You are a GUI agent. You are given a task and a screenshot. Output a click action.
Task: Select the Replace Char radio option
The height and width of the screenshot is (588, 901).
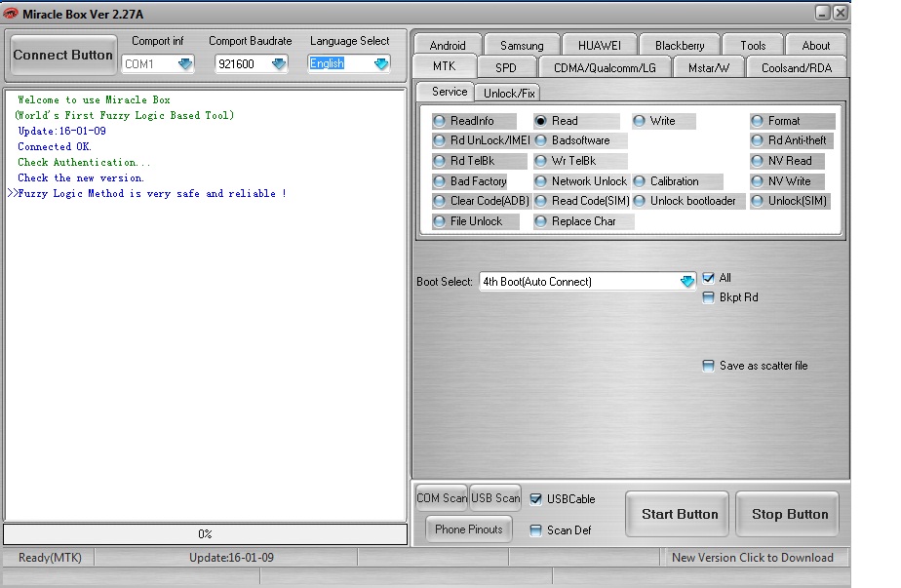(583, 222)
